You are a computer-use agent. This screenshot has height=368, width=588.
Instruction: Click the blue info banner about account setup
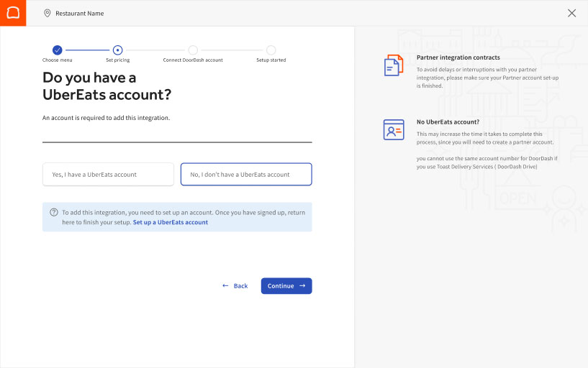177,217
